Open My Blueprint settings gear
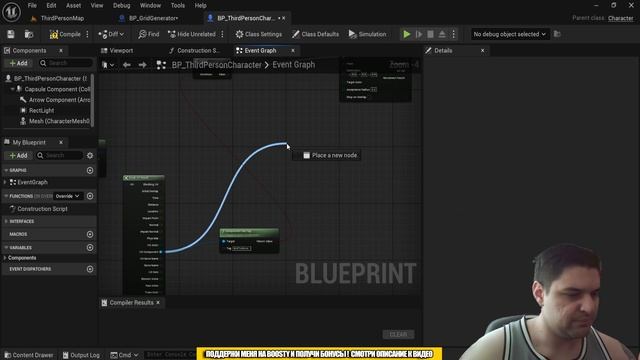 click(90, 156)
